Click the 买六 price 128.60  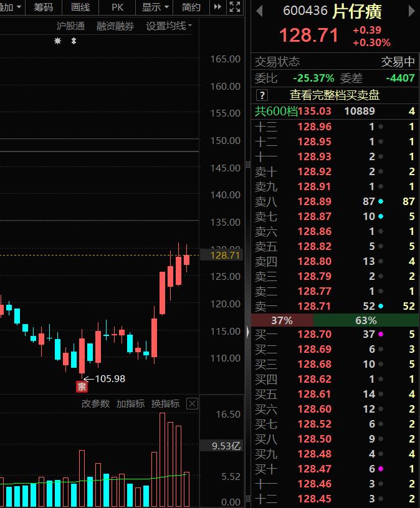315,409
